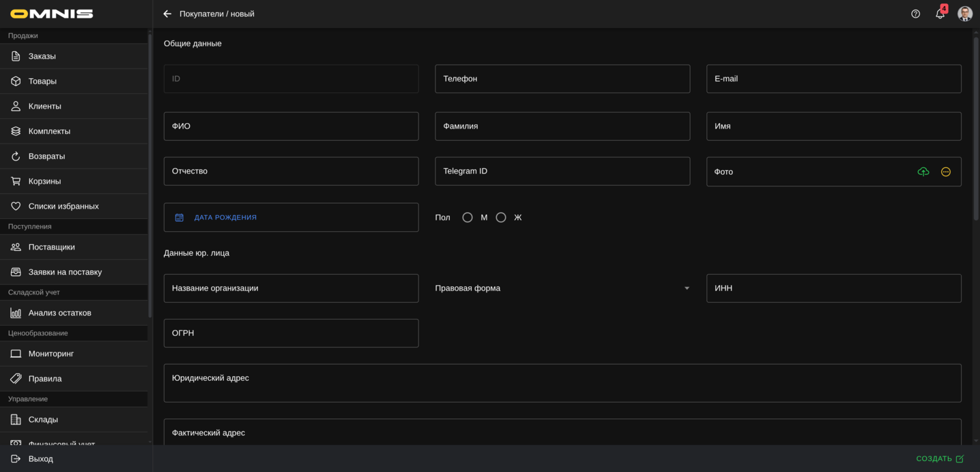Screen dimensions: 980x472
Task: Open Поставщики in the sidebar
Action: click(x=52, y=247)
